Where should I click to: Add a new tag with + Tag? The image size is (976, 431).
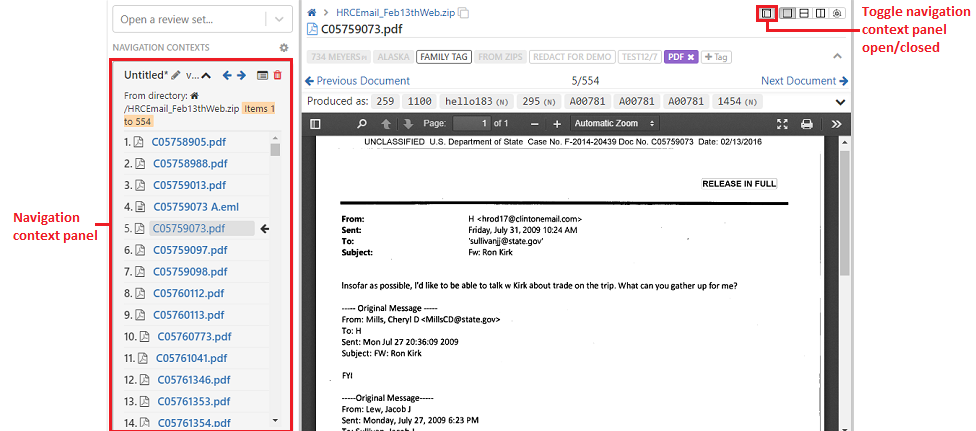716,57
